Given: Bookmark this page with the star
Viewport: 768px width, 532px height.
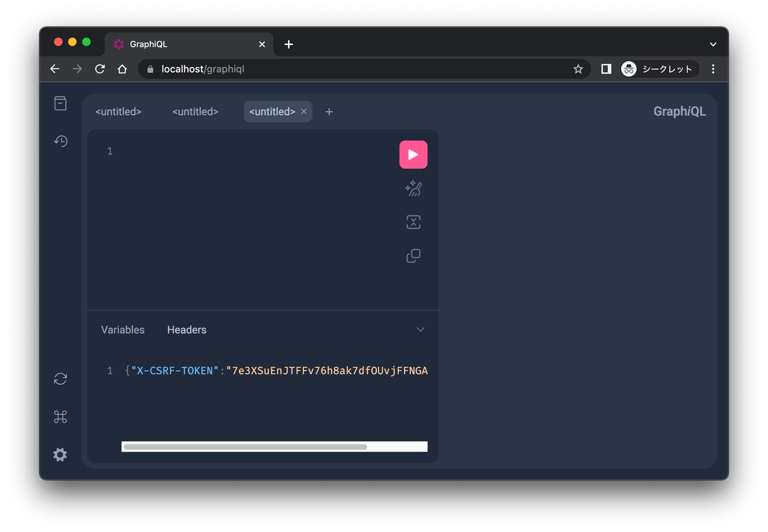Looking at the screenshot, I should click(578, 69).
